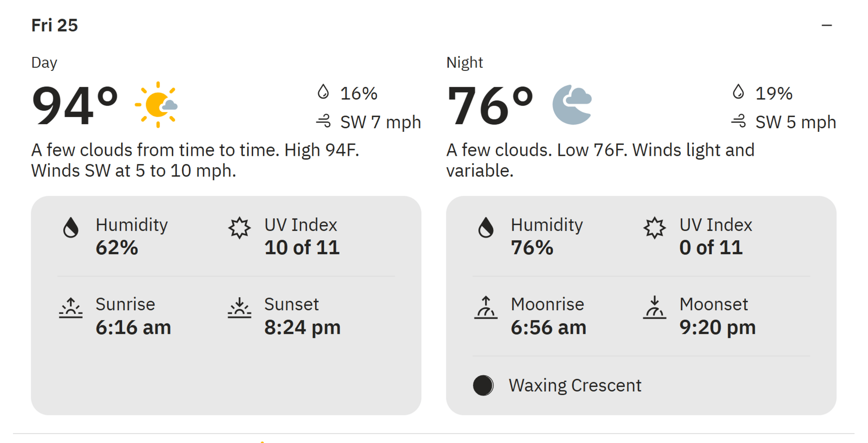The height and width of the screenshot is (443, 868).
Task: Collapse the Fri 25 forecast section
Action: pyautogui.click(x=826, y=25)
